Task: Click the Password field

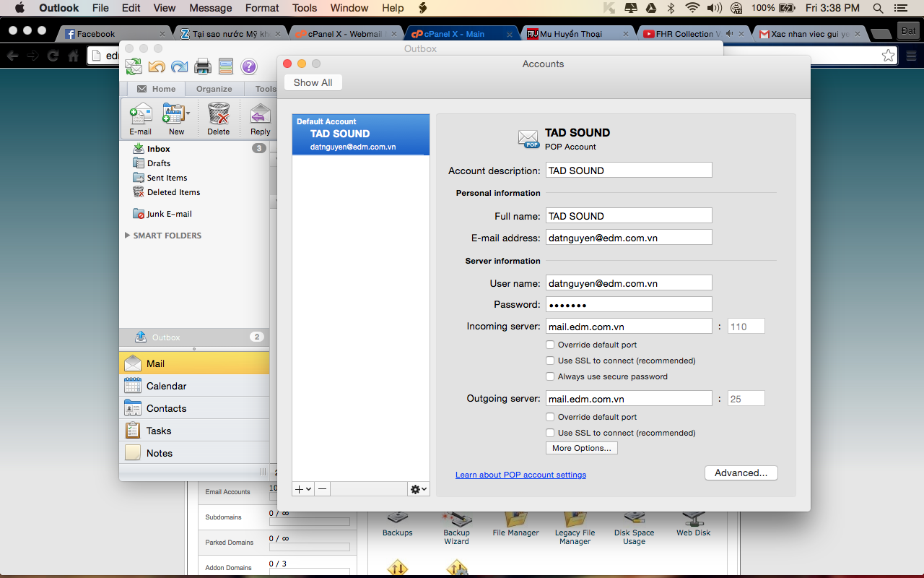Action: click(x=629, y=305)
